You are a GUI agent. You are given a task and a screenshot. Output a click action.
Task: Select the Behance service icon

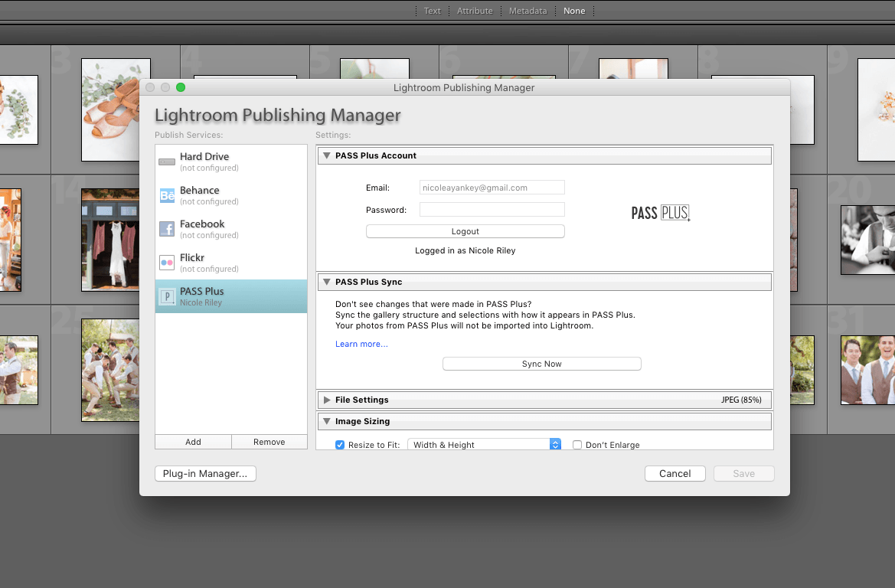(167, 196)
